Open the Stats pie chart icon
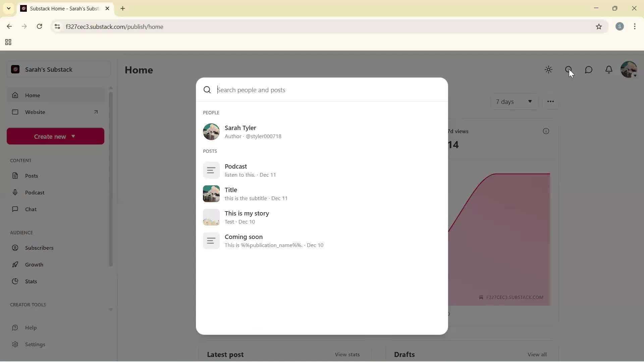This screenshot has width=644, height=362. [x=15, y=281]
